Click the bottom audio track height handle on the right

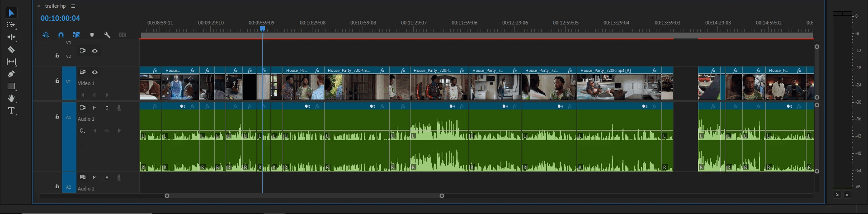(816, 171)
